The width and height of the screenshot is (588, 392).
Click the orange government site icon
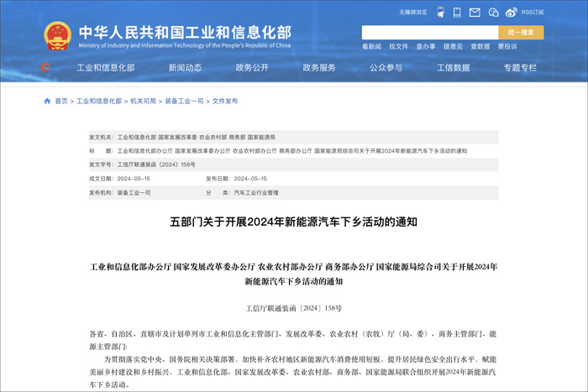[x=45, y=67]
